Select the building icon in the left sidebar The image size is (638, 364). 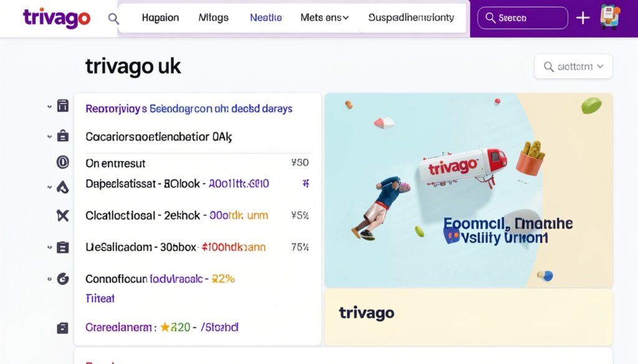tap(62, 106)
